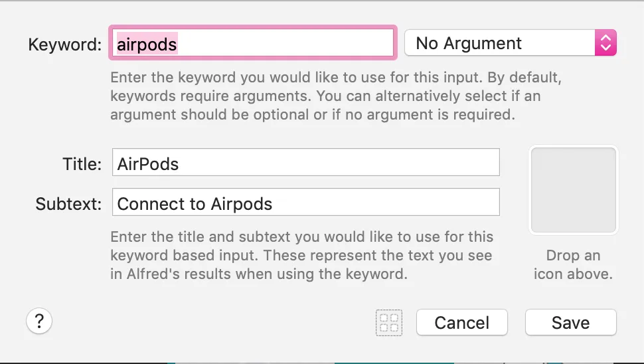The width and height of the screenshot is (644, 364).
Task: Click the empty icon drop well
Action: tap(573, 191)
